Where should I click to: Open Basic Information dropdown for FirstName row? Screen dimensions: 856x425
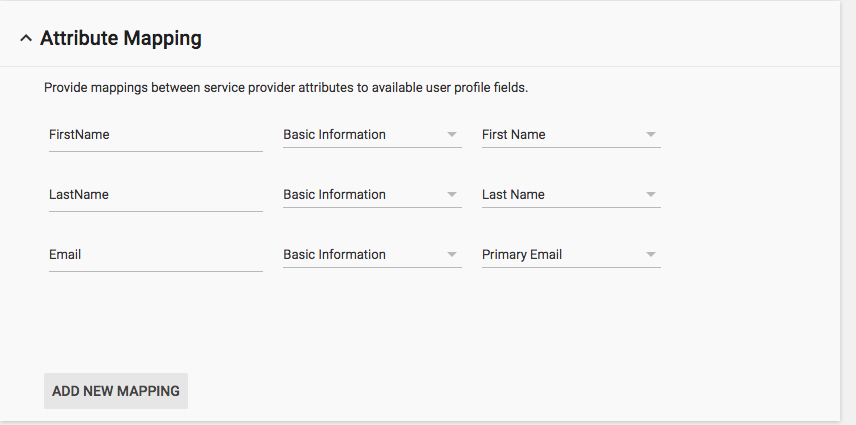[360, 135]
